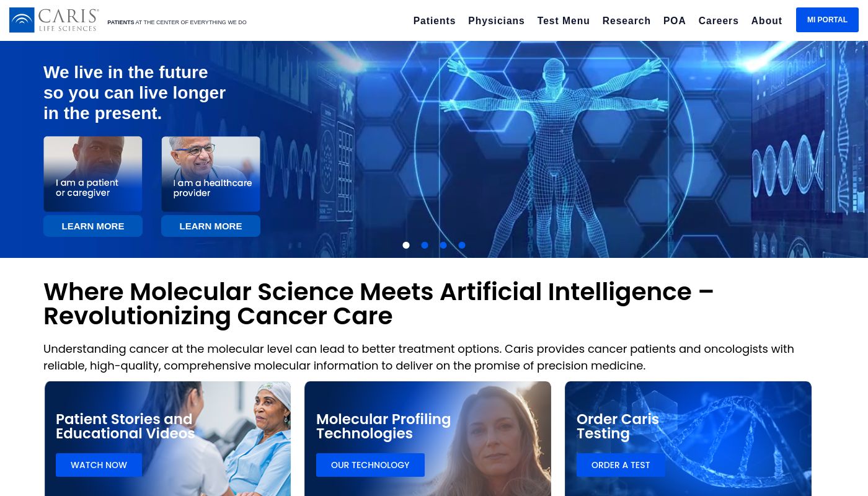Click LEARN MORE under patient or caregiver
This screenshot has height=496, width=868.
click(x=93, y=226)
